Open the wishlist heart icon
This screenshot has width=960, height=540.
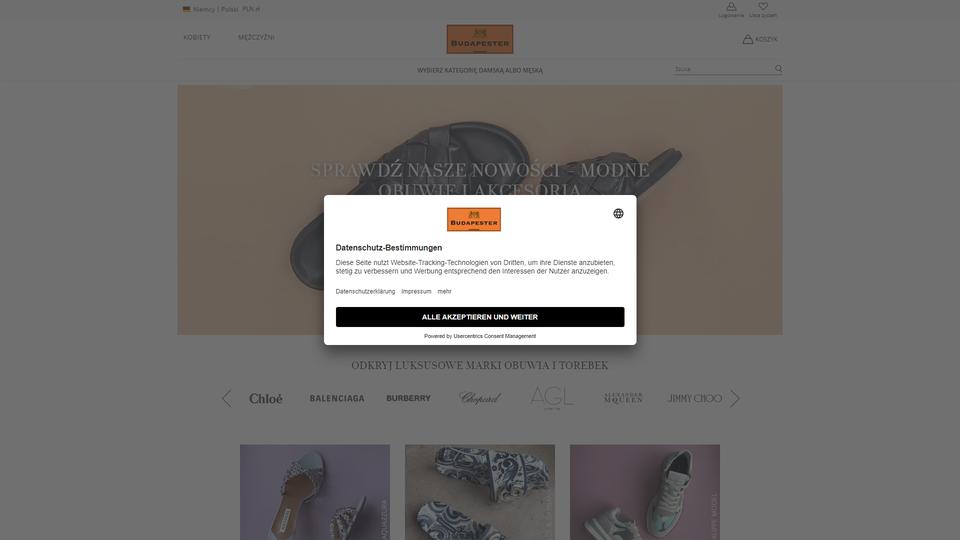pos(763,7)
